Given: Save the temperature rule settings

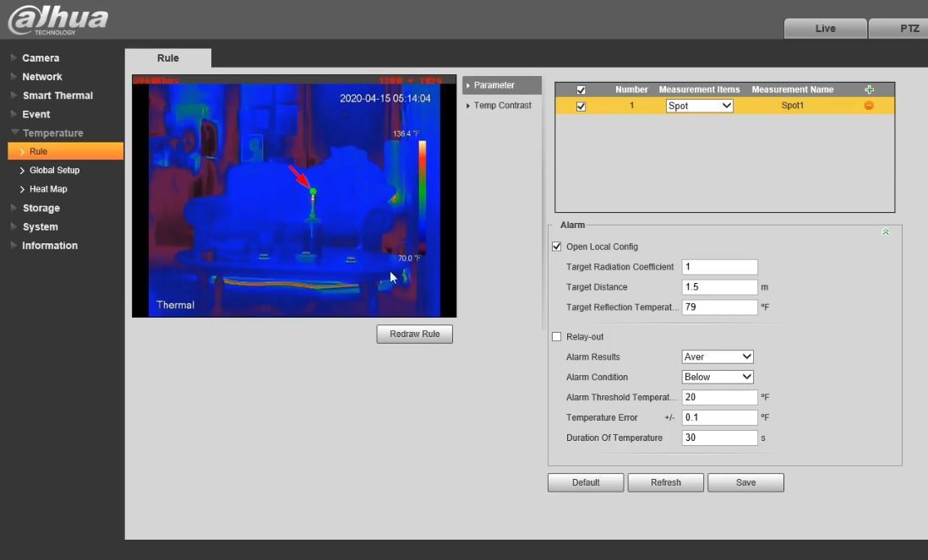Looking at the screenshot, I should coord(745,482).
